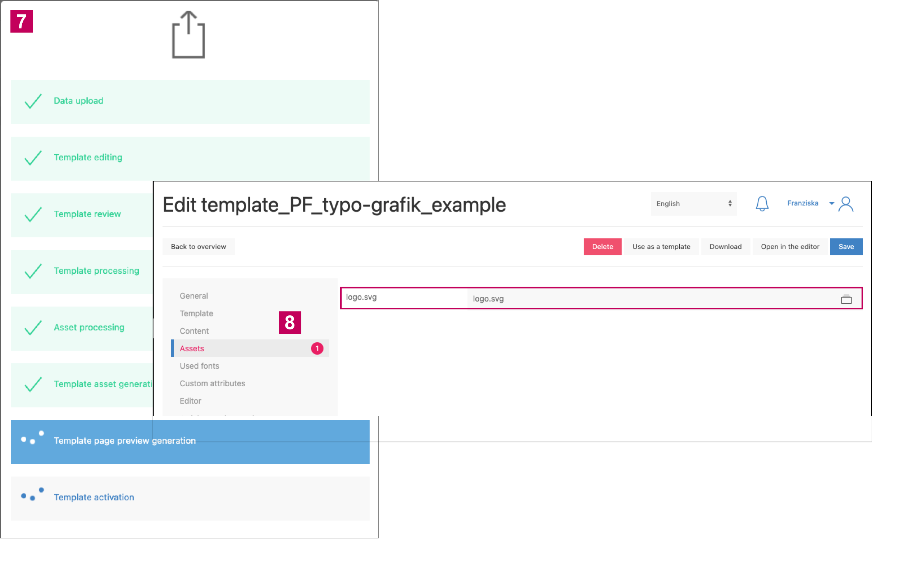Expand the Franziska user menu arrow
The width and height of the screenshot is (899, 588).
831,204
